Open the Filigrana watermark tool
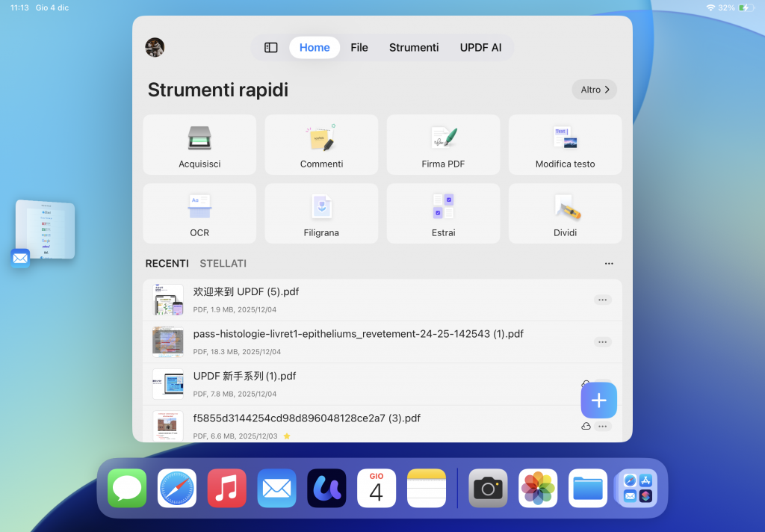The height and width of the screenshot is (532, 765). [x=321, y=213]
